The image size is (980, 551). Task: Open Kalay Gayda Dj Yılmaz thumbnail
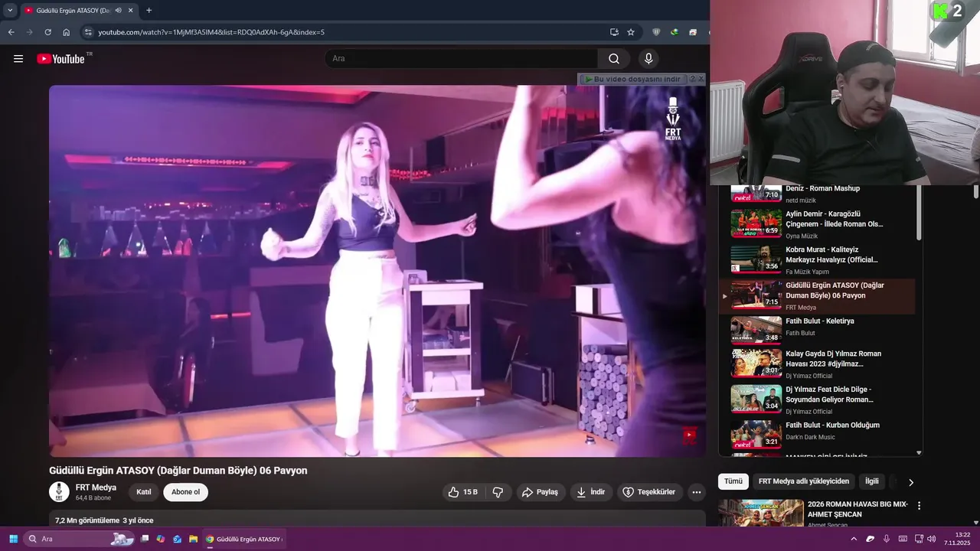[756, 364]
